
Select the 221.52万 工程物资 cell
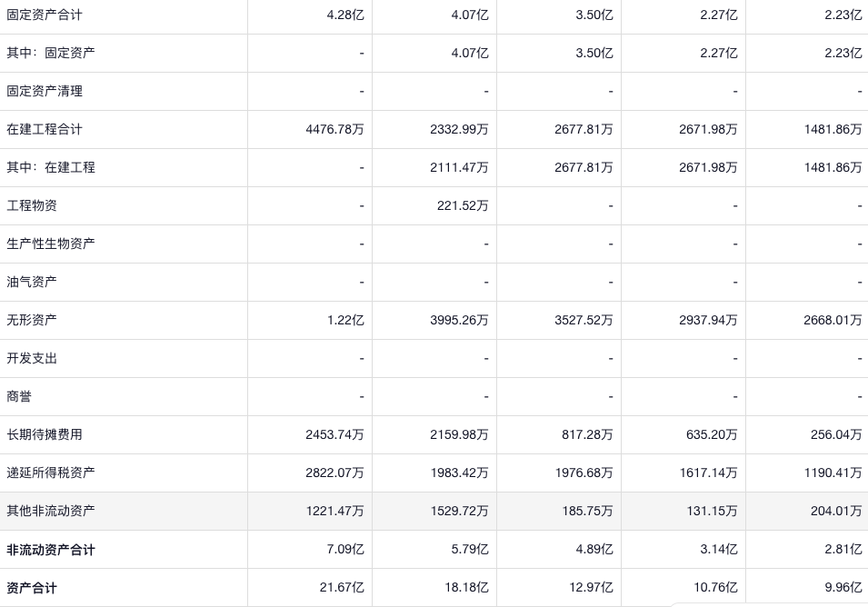click(x=463, y=205)
